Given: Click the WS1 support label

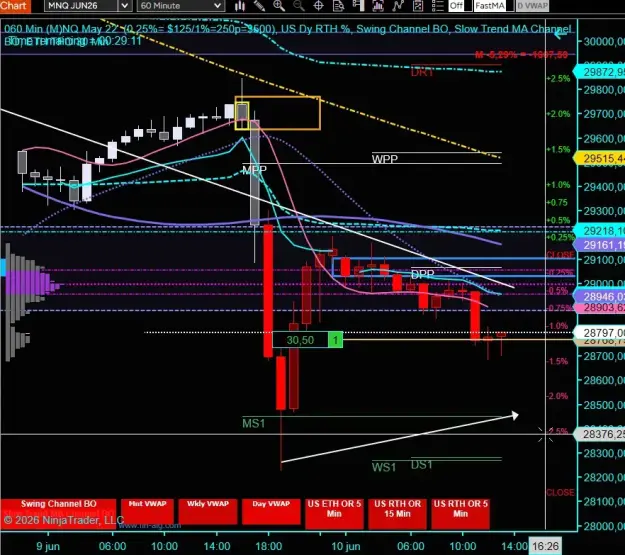Looking at the screenshot, I should [384, 467].
